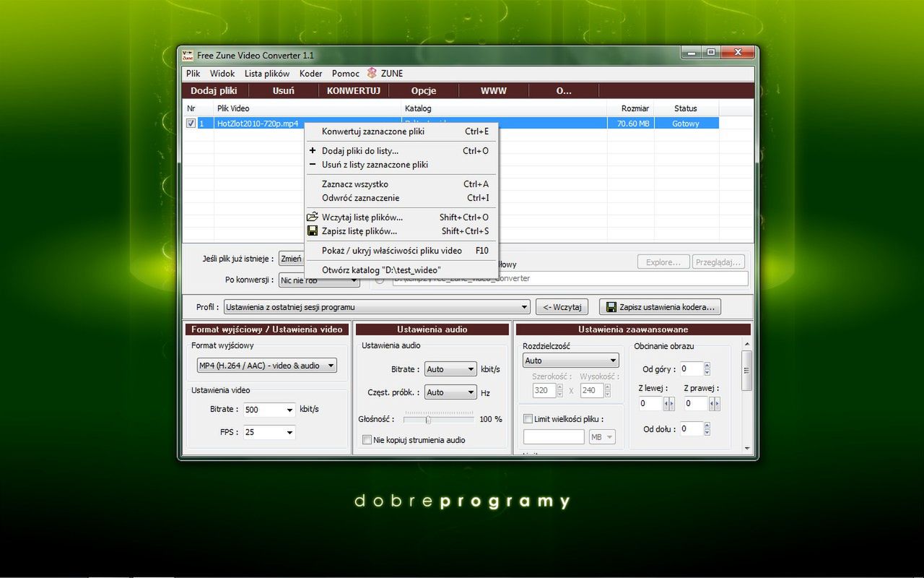Image resolution: width=924 pixels, height=578 pixels.
Task: Click the open-folder icon beside Wczytaj listę plików
Action: pyautogui.click(x=313, y=217)
